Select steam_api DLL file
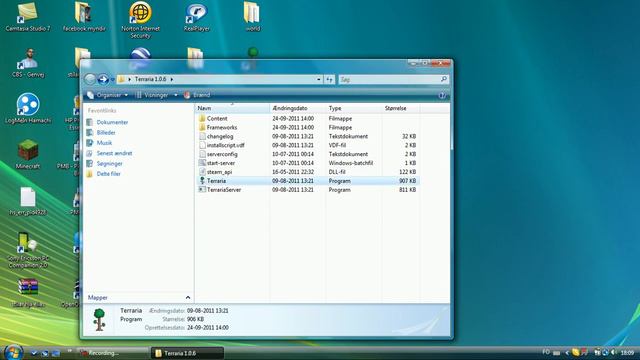Viewport: 640px width, 360px height. [x=220, y=172]
